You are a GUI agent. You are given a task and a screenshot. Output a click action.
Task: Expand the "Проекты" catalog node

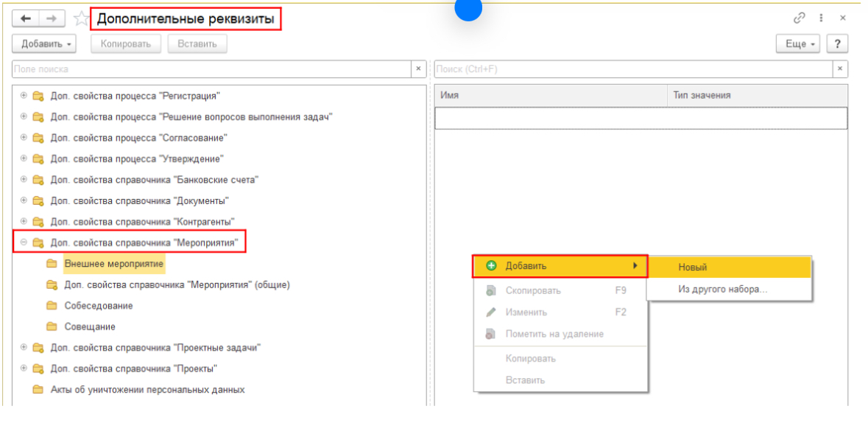point(24,368)
